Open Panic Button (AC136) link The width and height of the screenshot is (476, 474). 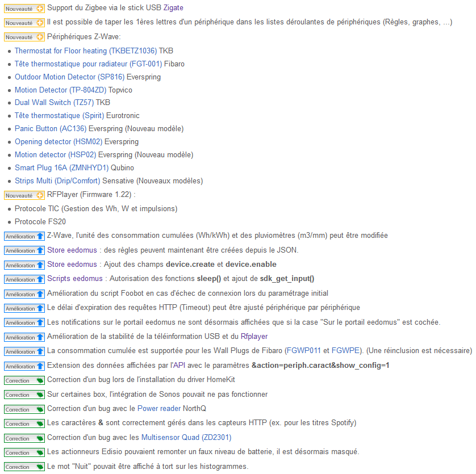pyautogui.click(x=51, y=128)
